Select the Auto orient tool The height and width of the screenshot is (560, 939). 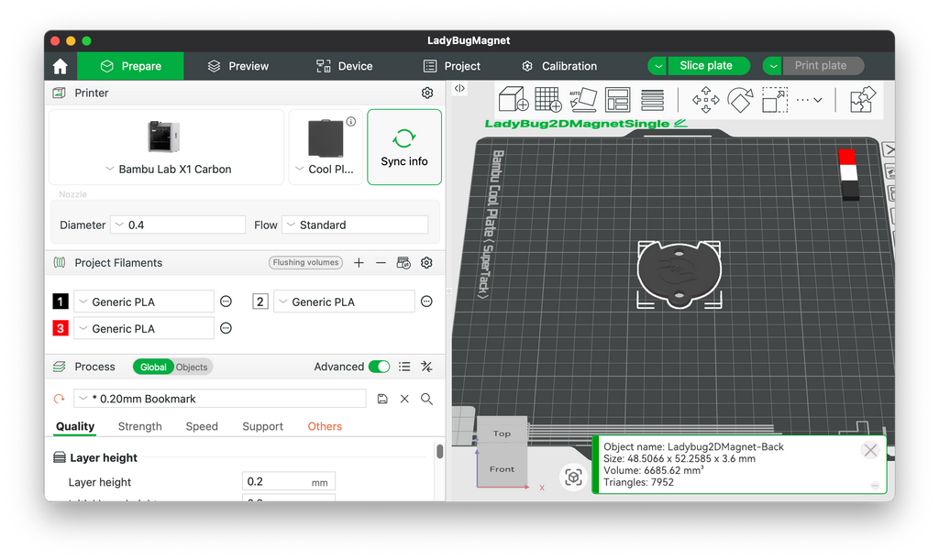[582, 99]
